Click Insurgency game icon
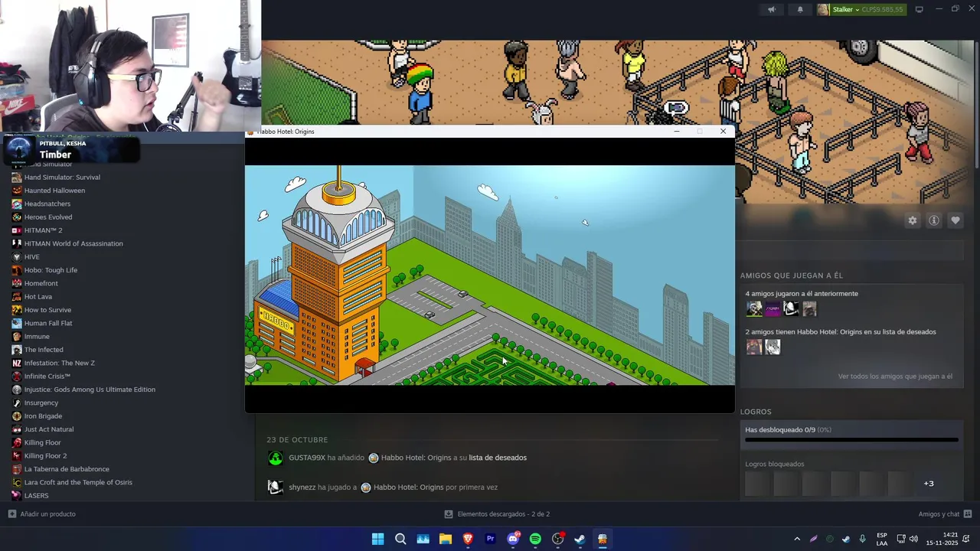The image size is (980, 551). pos(17,403)
